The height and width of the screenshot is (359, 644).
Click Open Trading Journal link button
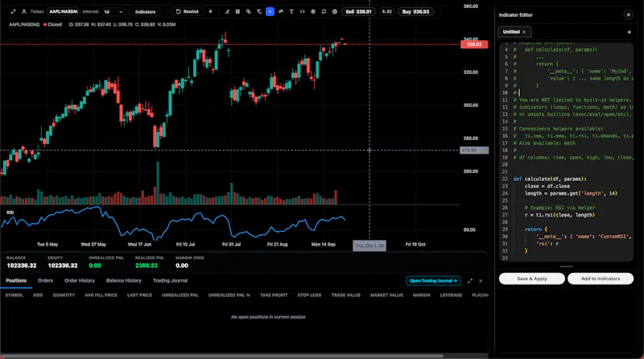[x=433, y=281]
